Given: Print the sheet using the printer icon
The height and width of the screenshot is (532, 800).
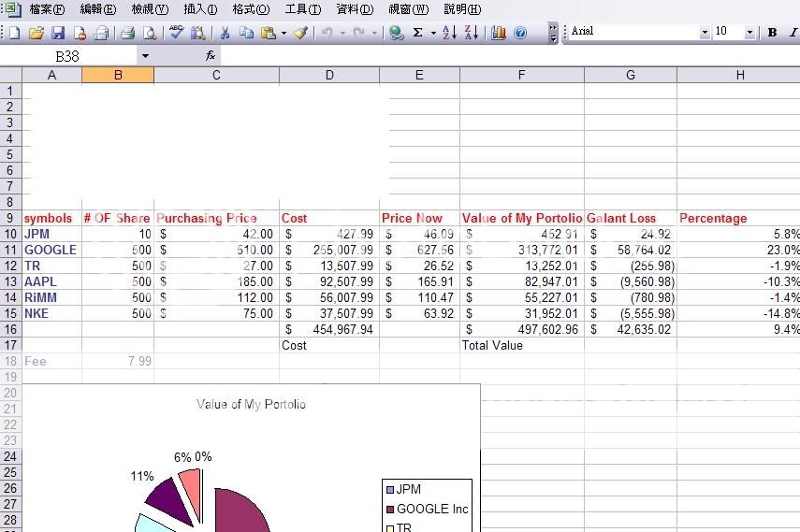Looking at the screenshot, I should click(127, 33).
